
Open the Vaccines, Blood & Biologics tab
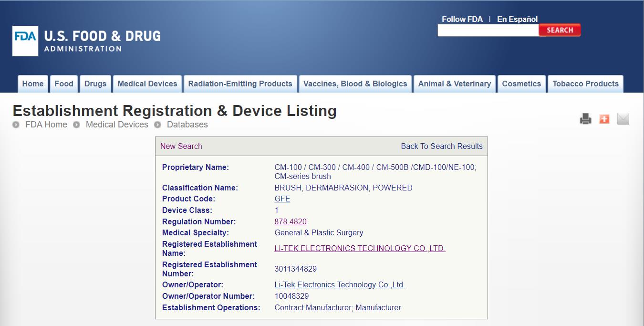355,84
